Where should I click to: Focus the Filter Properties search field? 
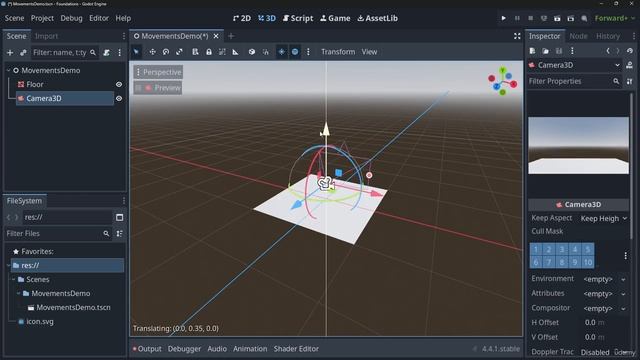click(x=575, y=81)
